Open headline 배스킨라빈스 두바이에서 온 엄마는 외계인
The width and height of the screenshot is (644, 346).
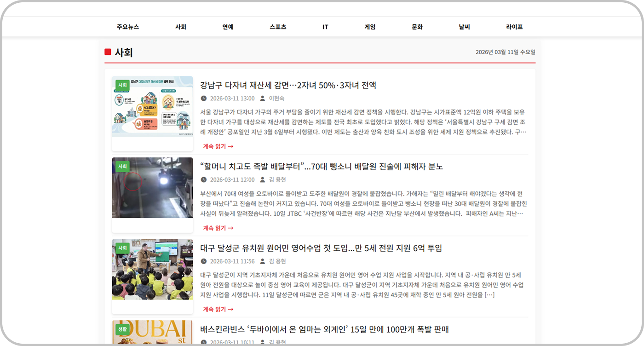[x=324, y=329]
